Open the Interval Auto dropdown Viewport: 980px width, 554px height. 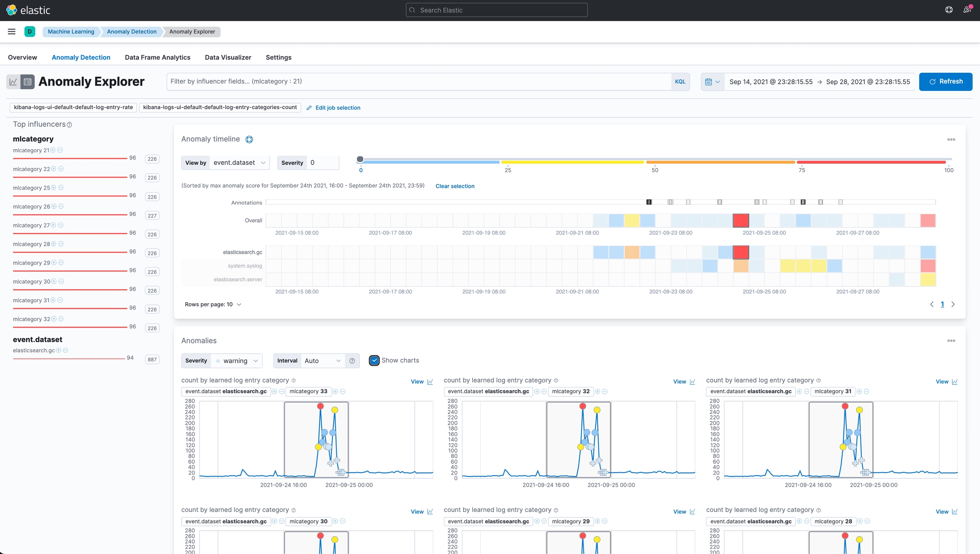323,361
